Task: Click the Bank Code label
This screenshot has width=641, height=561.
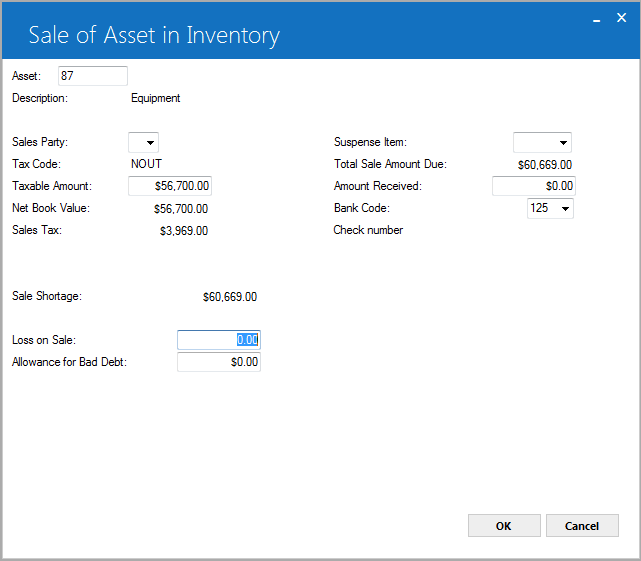Action: pyautogui.click(x=362, y=208)
